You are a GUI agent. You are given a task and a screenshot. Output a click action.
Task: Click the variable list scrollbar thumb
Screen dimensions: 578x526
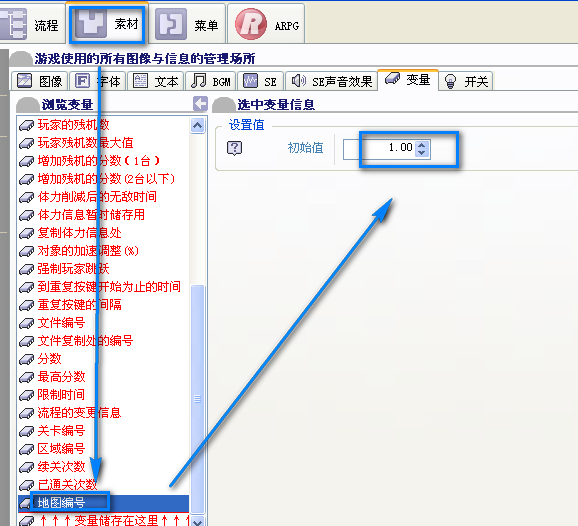[x=198, y=399]
